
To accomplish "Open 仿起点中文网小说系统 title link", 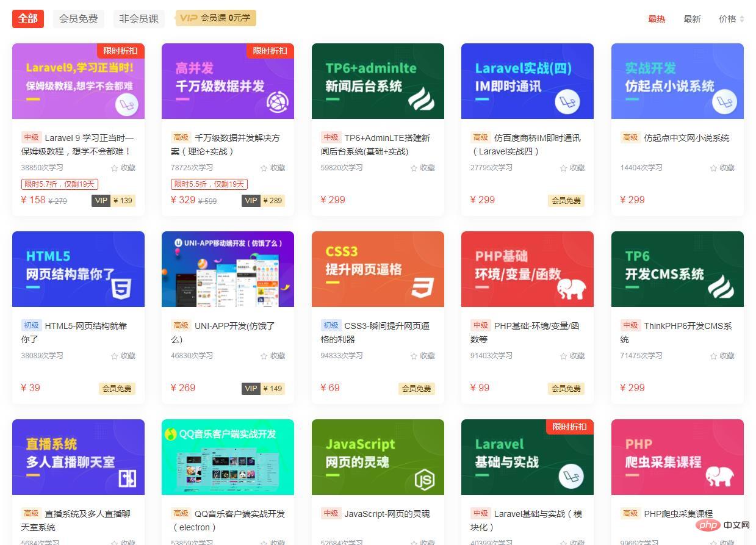I will 686,138.
